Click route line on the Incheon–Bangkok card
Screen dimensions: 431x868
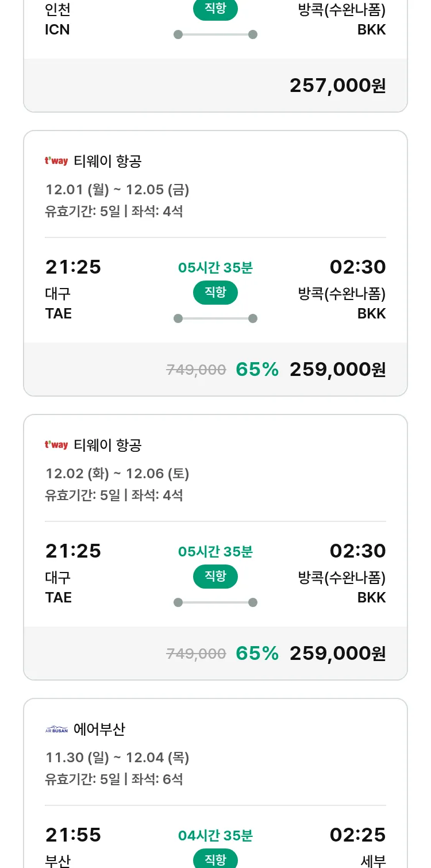pos(215,34)
